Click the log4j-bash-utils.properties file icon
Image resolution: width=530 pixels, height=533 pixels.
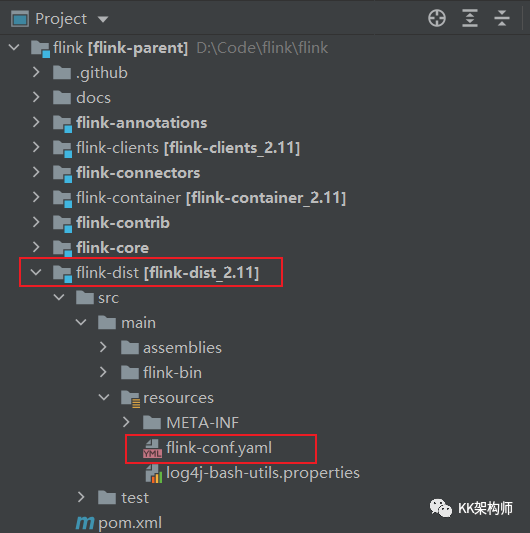coord(154,474)
